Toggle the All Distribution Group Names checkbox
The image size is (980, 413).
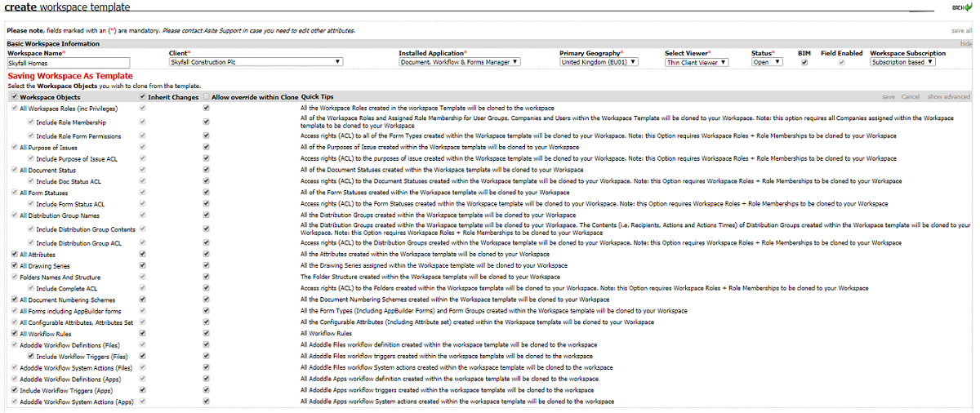point(14,215)
